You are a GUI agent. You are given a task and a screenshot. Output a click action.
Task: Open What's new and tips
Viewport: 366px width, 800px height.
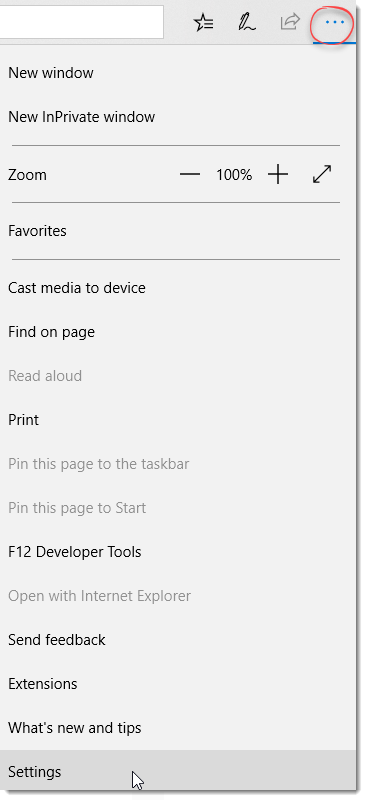tap(178, 728)
